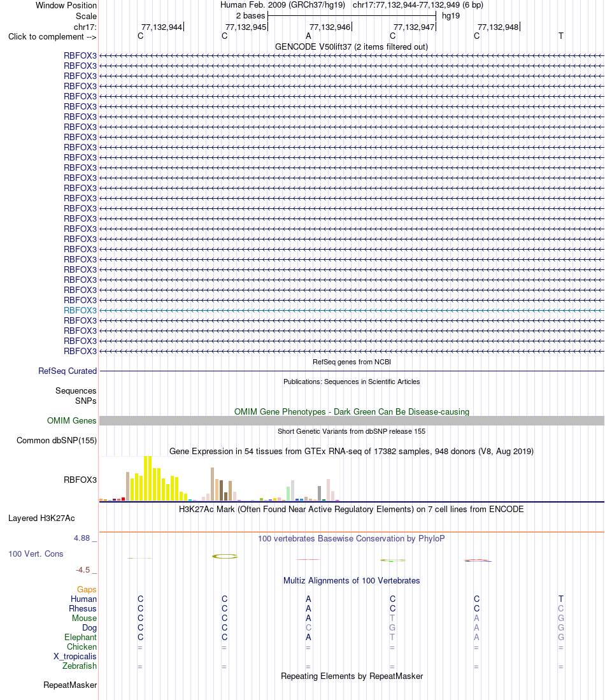605x700 pixels.
Task: Click the gray OMIM Genes bar
Action: tap(352, 420)
